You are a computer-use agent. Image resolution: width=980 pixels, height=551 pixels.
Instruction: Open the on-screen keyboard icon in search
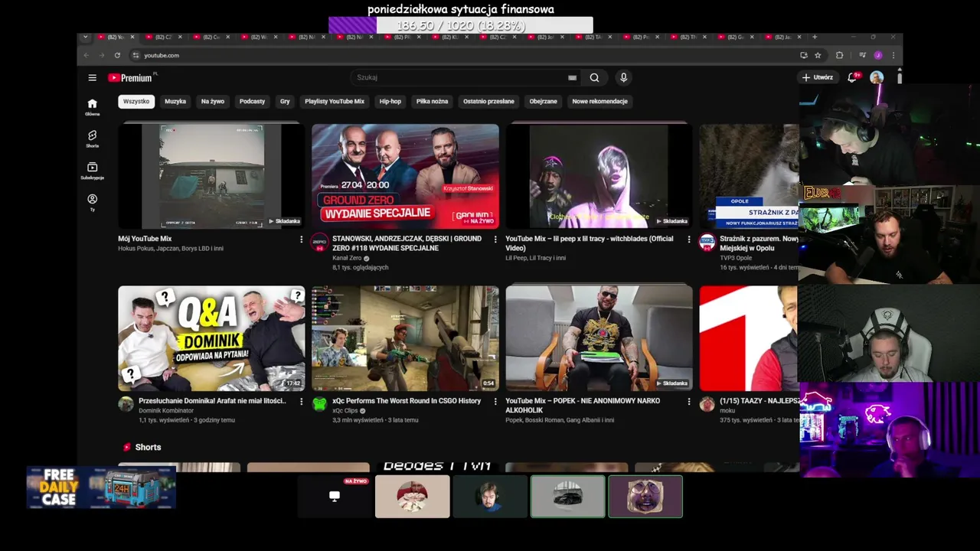point(572,77)
